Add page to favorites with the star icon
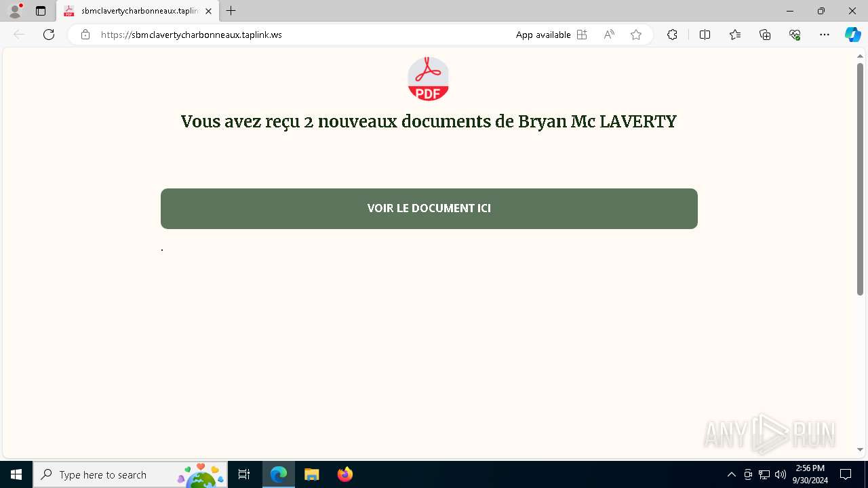 pyautogui.click(x=636, y=35)
